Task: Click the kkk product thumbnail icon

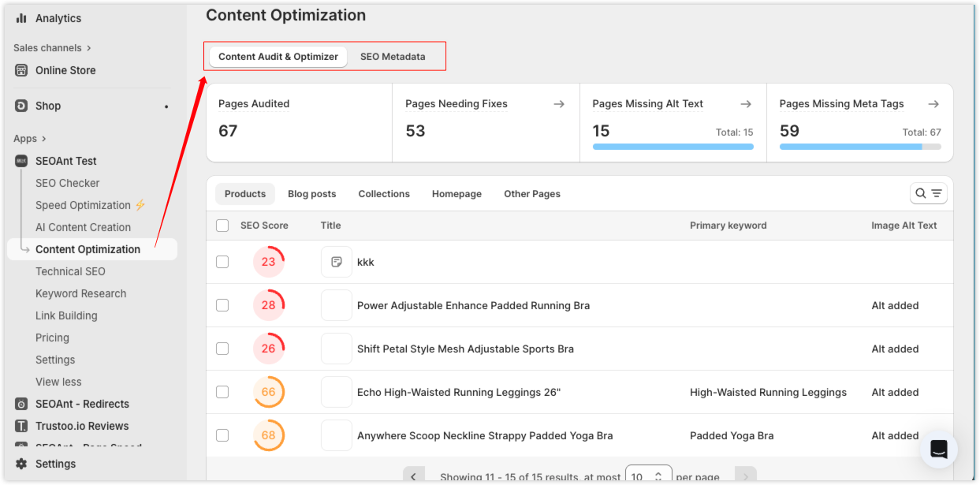Action: 337,262
